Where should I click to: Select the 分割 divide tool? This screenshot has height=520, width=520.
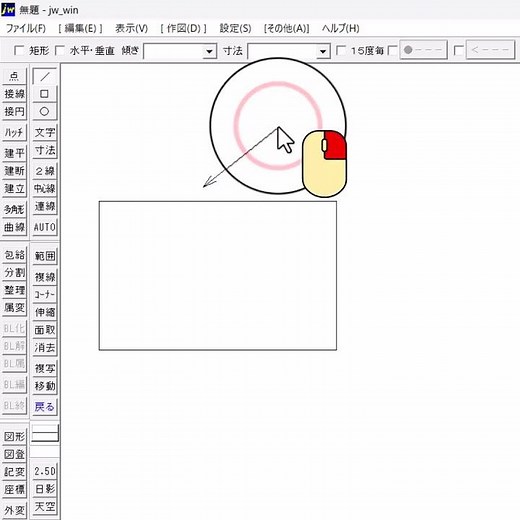tap(14, 273)
